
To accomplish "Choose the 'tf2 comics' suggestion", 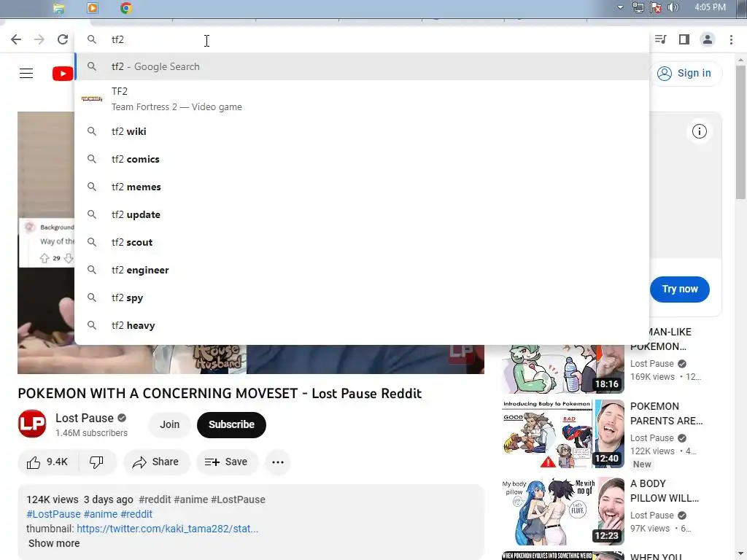I will (x=362, y=159).
